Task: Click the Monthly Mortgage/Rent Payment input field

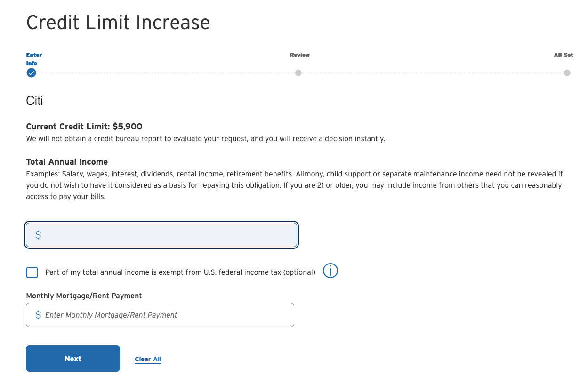Action: [x=160, y=314]
